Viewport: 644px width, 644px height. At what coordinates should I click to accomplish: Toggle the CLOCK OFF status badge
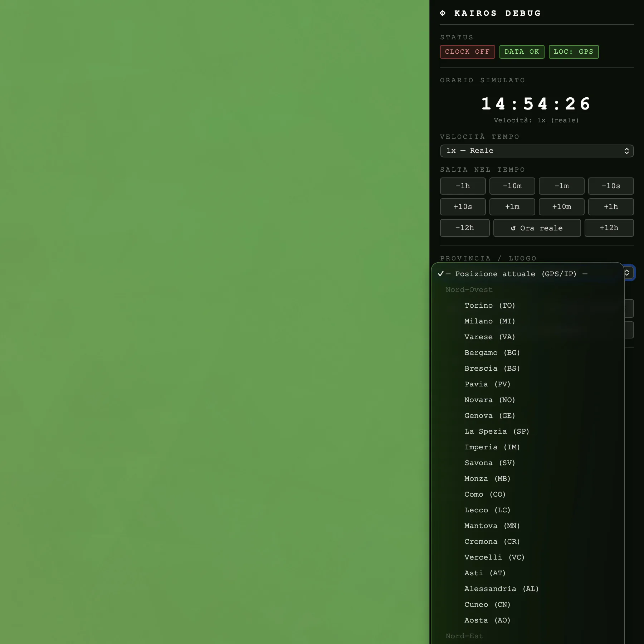[x=467, y=52]
